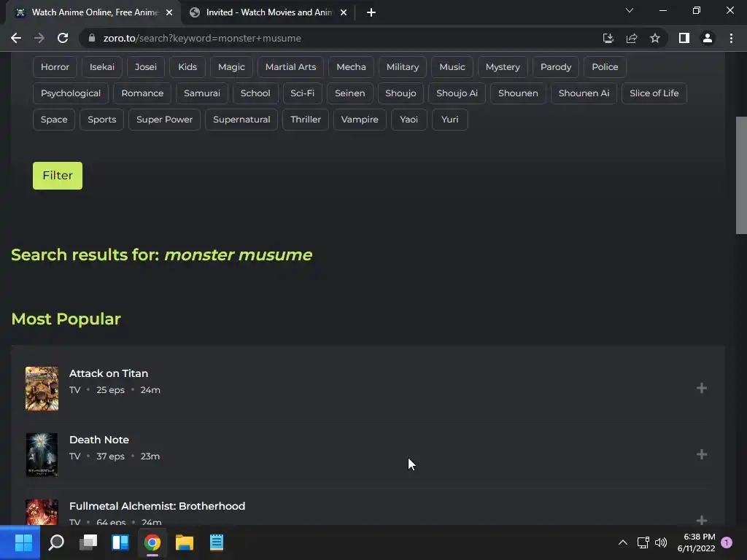Open the Attack on Titan title link
This screenshot has height=560, width=747.
(109, 373)
